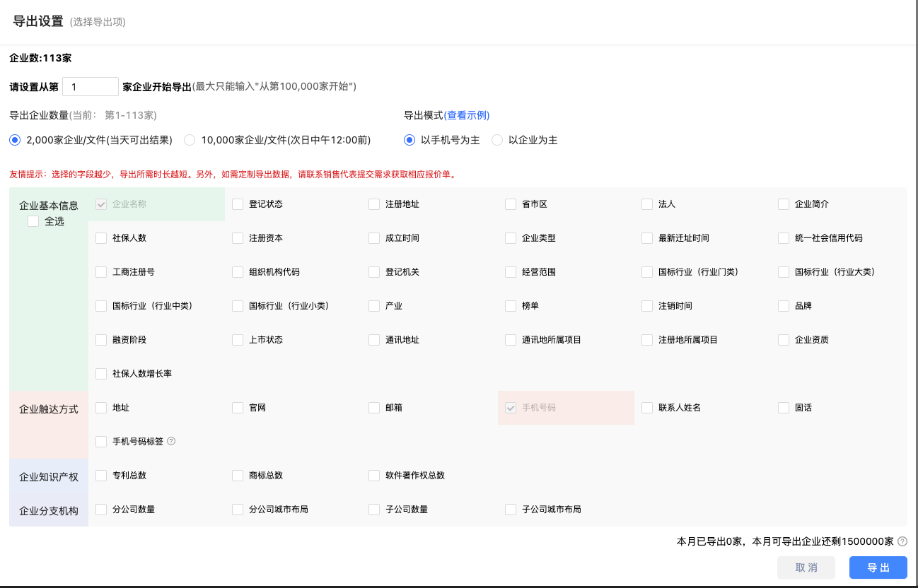
Task: Select the 子公司数量 checkbox
Action: [374, 510]
